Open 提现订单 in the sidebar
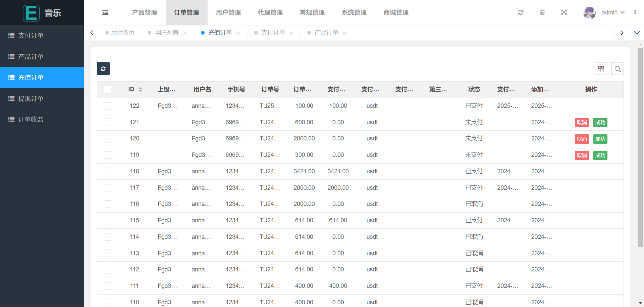The width and height of the screenshot is (644, 307). coord(31,98)
